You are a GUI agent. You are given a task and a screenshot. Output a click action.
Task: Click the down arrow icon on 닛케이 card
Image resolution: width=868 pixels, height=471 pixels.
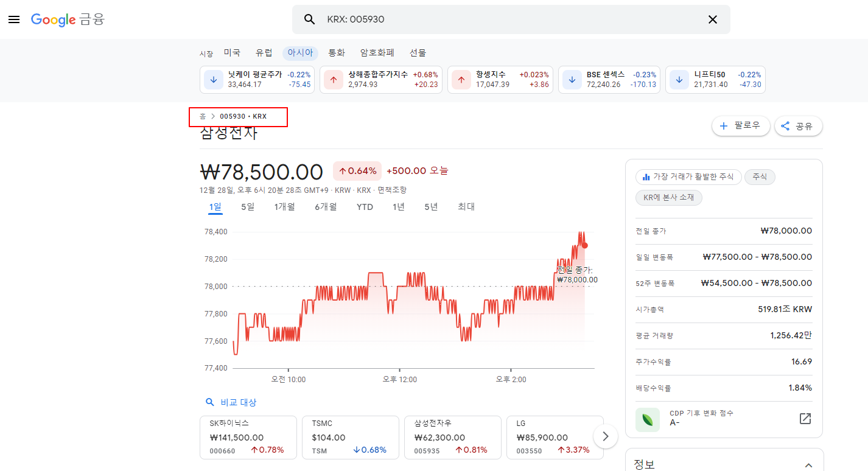[214, 80]
